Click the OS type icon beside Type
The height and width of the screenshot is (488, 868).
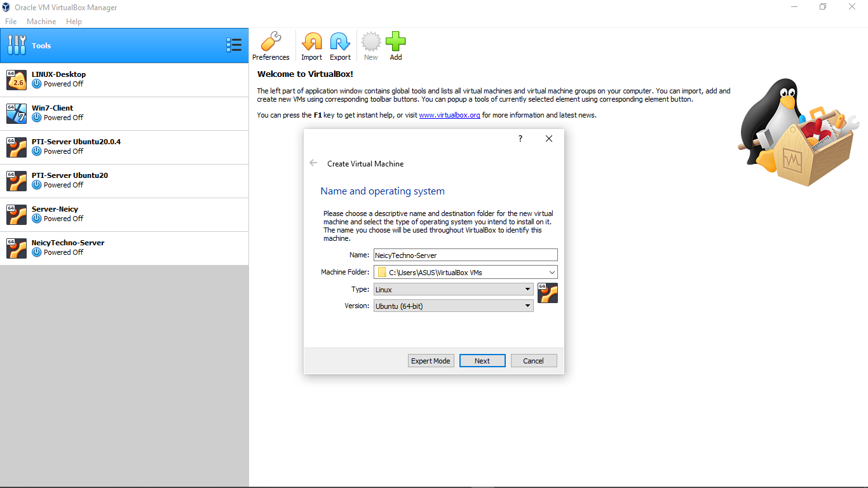pos(548,293)
